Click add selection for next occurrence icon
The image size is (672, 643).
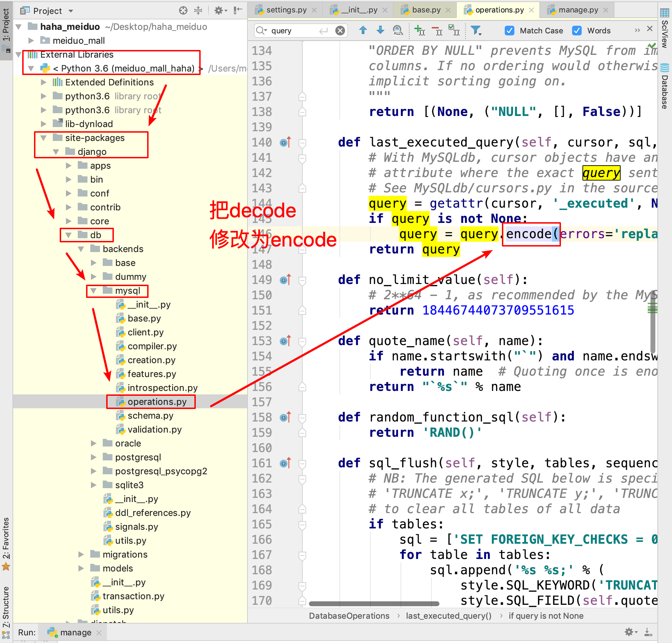(x=419, y=31)
